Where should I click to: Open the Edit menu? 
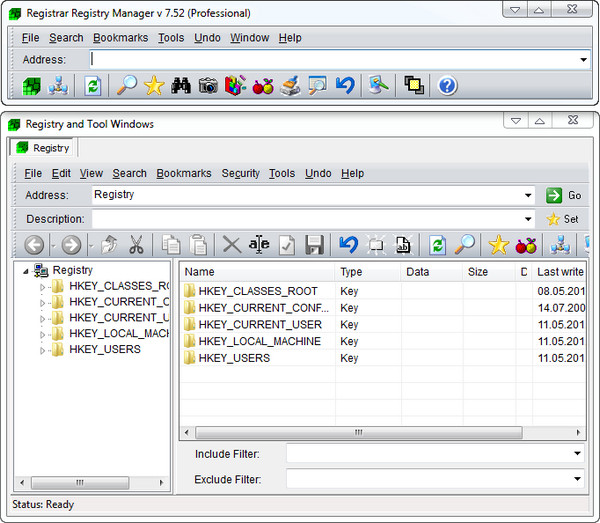[x=61, y=173]
